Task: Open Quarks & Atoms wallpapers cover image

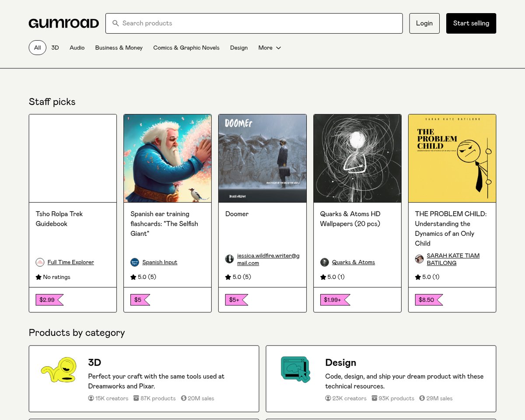Action: click(x=357, y=158)
